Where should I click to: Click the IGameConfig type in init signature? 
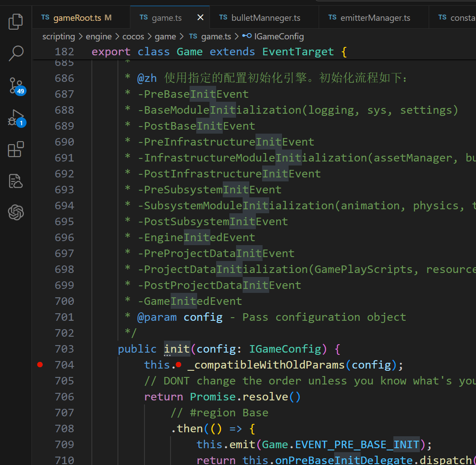(285, 349)
